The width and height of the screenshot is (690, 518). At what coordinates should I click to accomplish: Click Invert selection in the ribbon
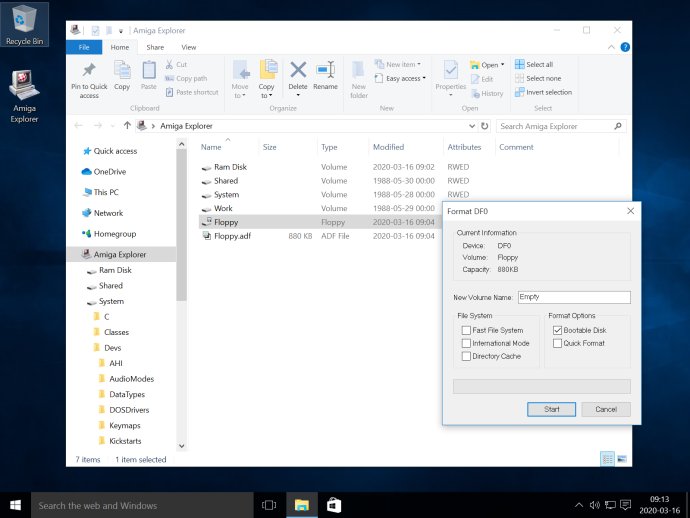543,92
